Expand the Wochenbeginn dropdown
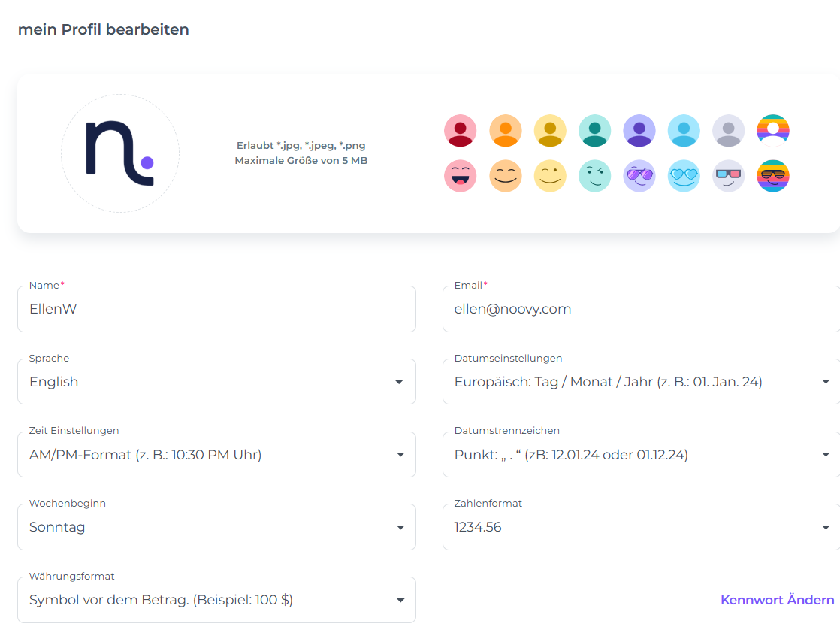Screen dimensions: 840x624 coord(216,527)
